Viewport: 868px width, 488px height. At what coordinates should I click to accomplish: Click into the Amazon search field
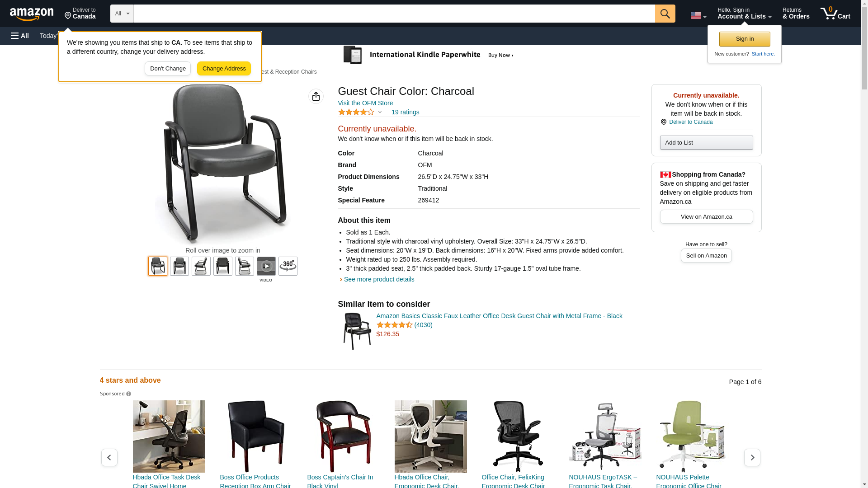[394, 14]
